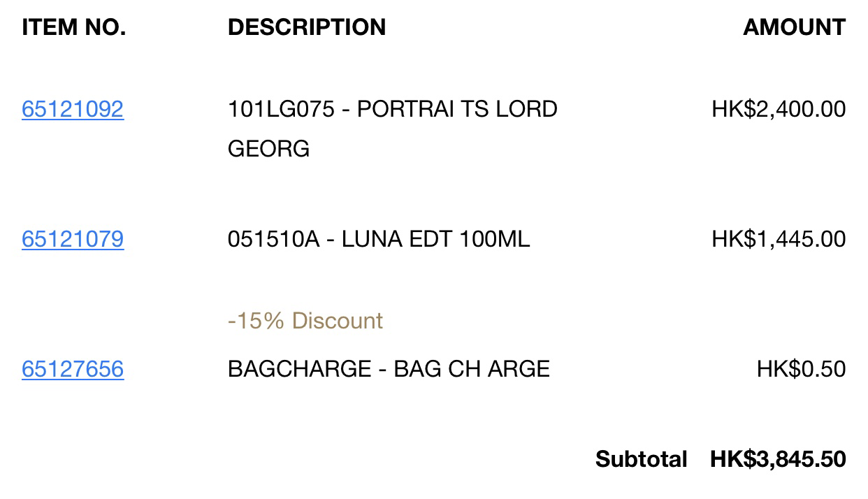868x499 pixels.
Task: Select the BAGCHARGE code text
Action: 299,369
